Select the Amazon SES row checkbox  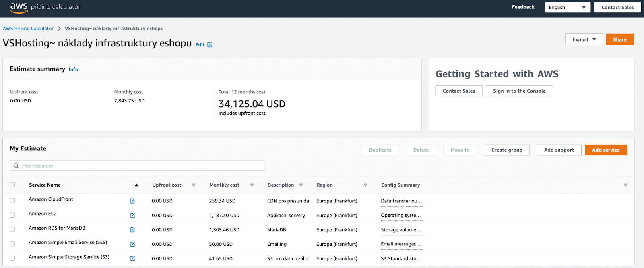12,244
